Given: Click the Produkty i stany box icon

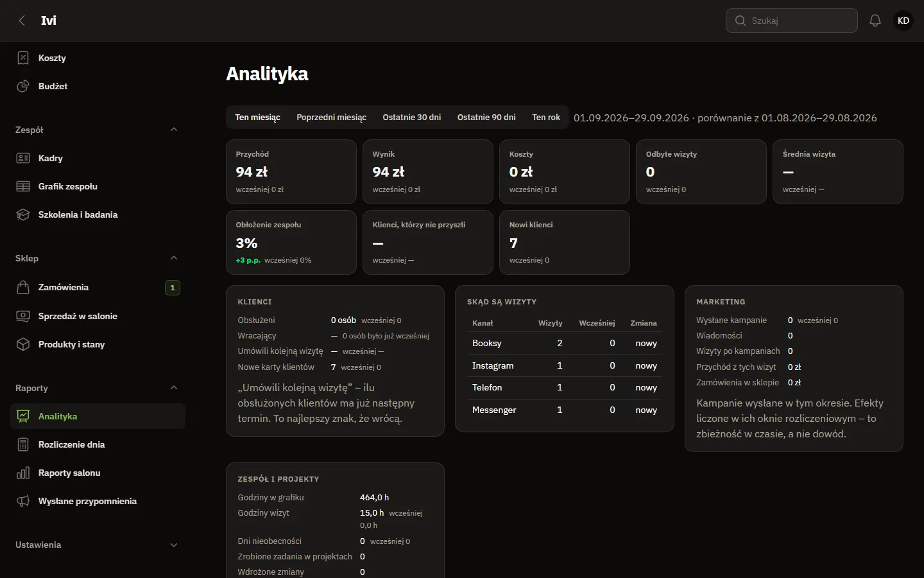Looking at the screenshot, I should (23, 344).
